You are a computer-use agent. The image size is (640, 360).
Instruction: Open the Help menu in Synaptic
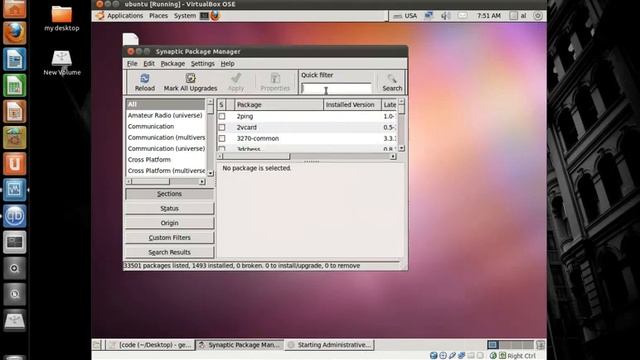[227, 64]
